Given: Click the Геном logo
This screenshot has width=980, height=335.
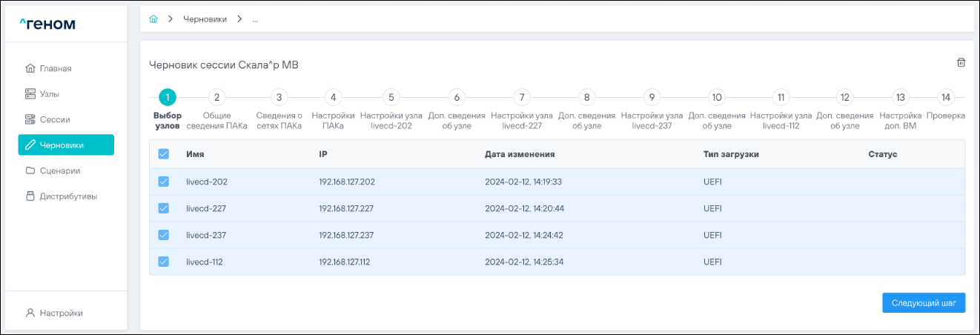Looking at the screenshot, I should tap(47, 24).
